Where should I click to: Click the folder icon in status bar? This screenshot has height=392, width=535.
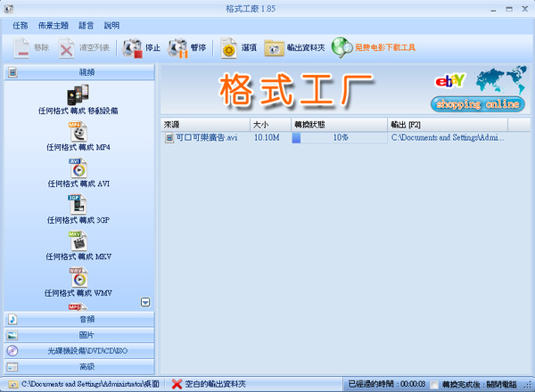(13, 384)
